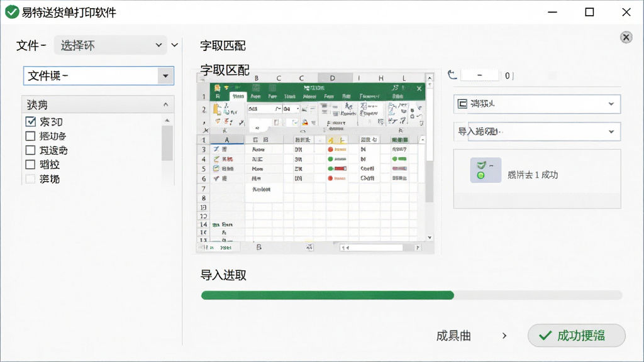Click the '1 成功' status message
644x362 pixels.
(x=532, y=175)
